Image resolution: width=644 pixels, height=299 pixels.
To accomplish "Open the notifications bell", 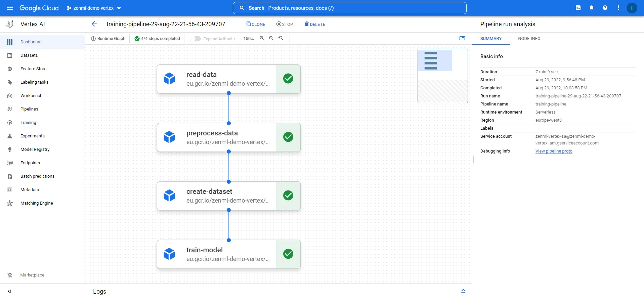I will (x=592, y=8).
